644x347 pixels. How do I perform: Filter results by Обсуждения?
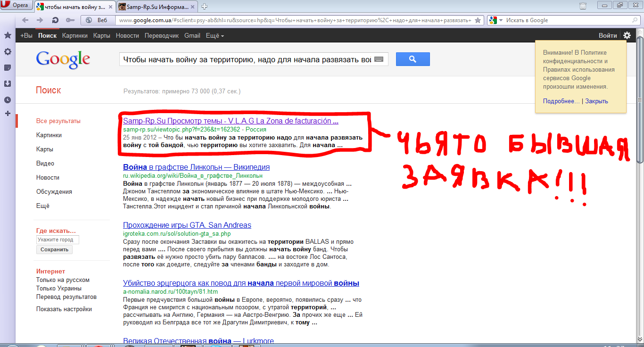pyautogui.click(x=54, y=192)
